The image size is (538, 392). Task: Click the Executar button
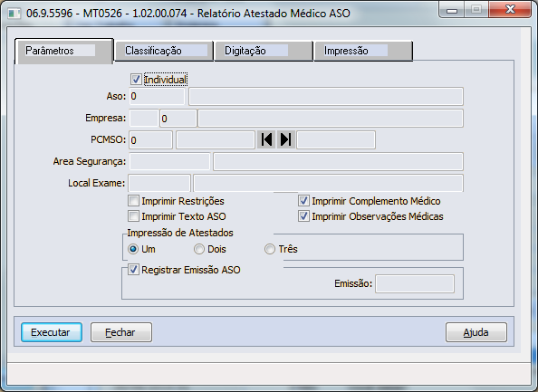click(x=52, y=332)
